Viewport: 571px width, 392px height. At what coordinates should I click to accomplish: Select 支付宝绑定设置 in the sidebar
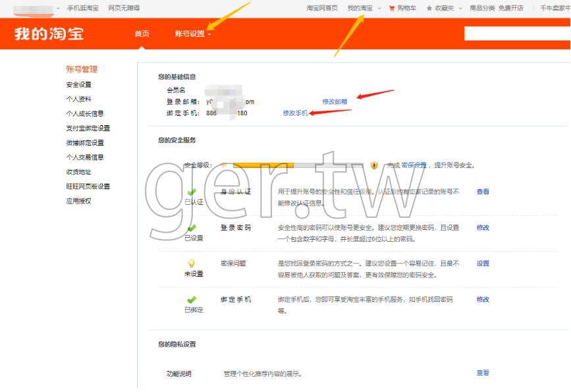click(x=88, y=128)
